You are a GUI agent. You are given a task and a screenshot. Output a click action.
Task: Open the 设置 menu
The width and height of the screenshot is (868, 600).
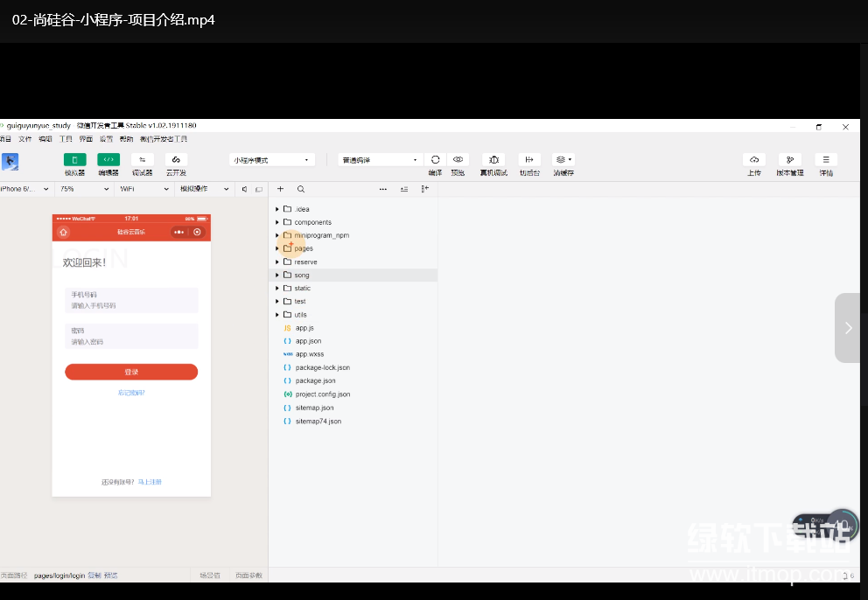[x=106, y=139]
